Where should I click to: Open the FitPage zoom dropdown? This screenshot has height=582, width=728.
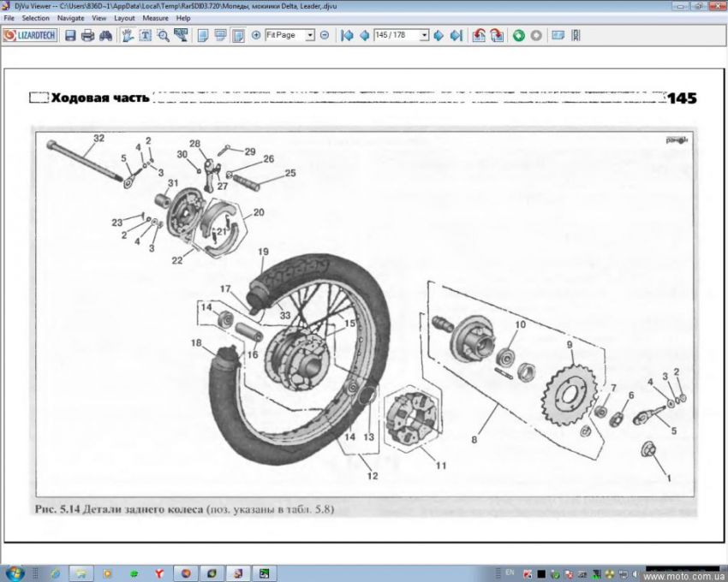click(x=310, y=35)
